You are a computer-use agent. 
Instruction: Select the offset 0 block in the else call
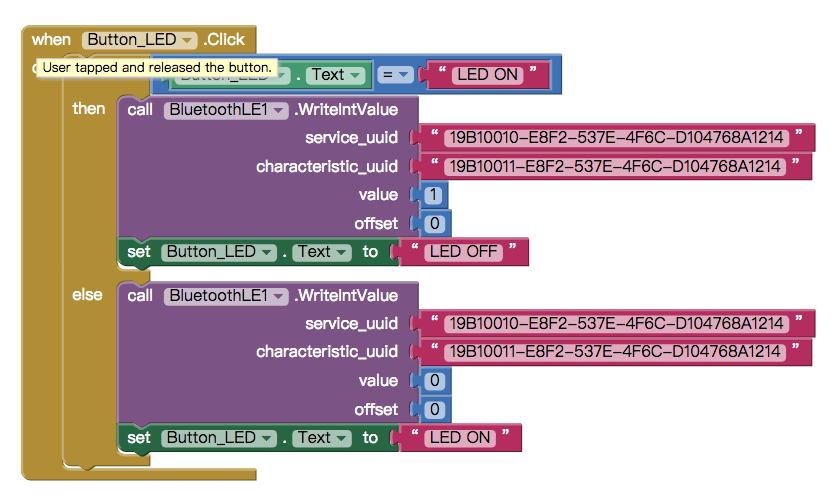coord(435,410)
